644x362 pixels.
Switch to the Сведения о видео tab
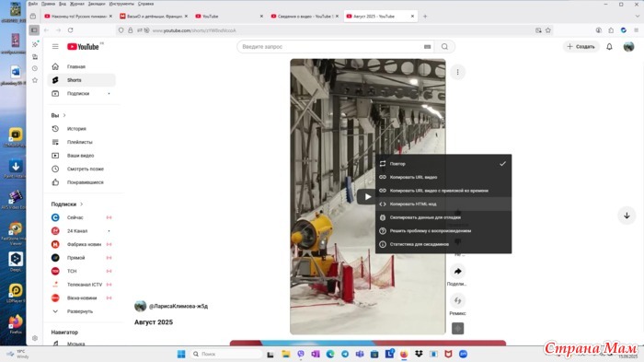(305, 17)
